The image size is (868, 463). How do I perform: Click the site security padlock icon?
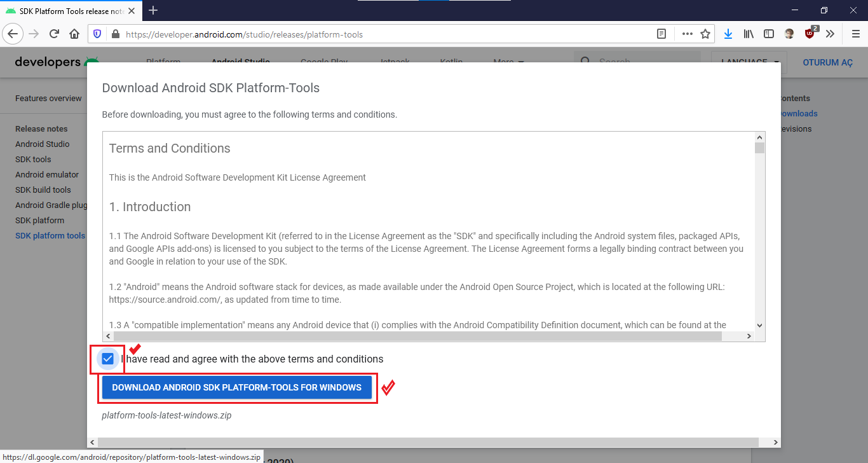(x=115, y=34)
